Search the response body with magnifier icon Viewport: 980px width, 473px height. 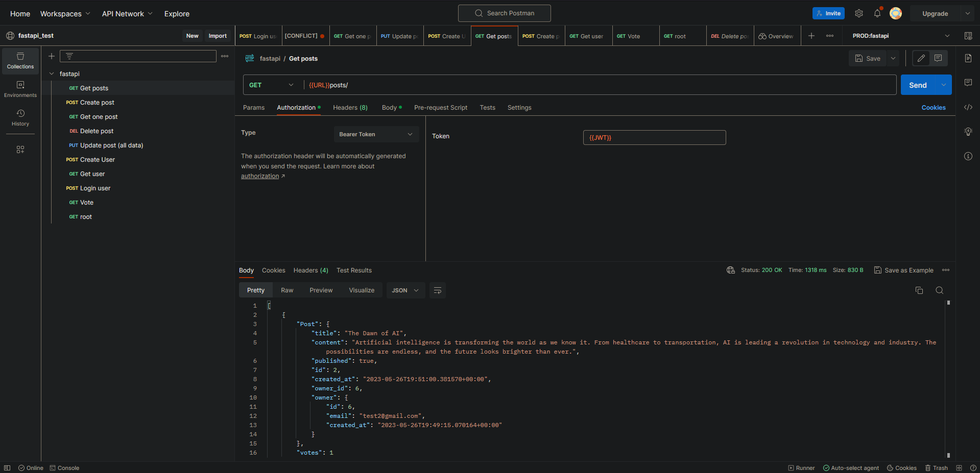(939, 290)
